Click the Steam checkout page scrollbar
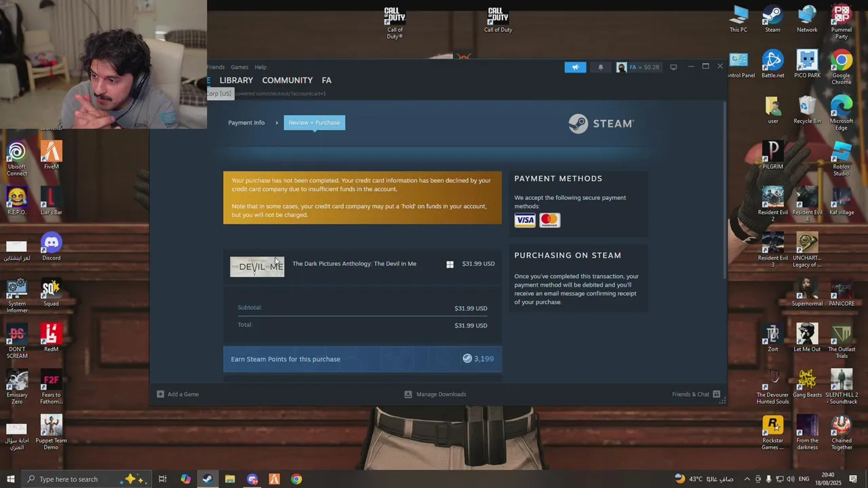 [x=724, y=190]
